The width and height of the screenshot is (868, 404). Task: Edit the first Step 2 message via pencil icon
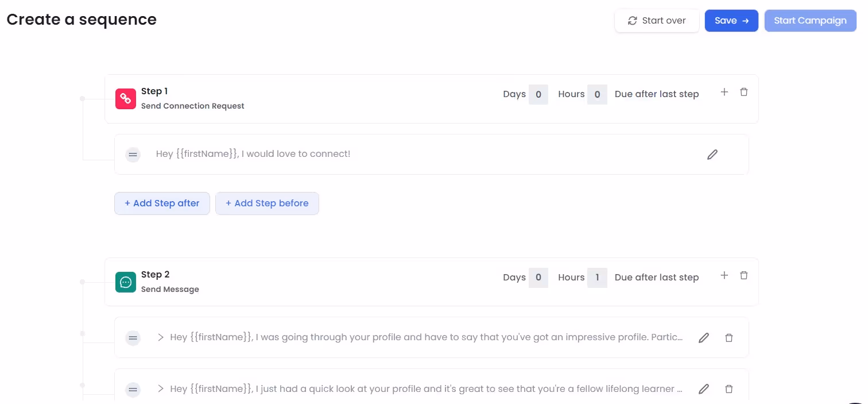click(x=703, y=337)
